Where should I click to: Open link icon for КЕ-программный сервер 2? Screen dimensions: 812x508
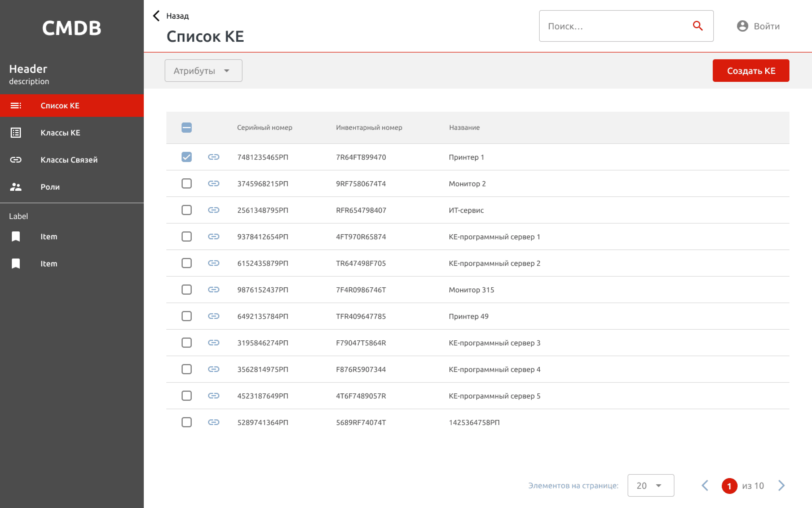click(214, 263)
